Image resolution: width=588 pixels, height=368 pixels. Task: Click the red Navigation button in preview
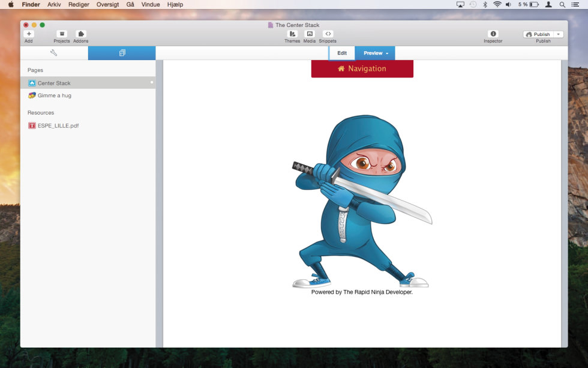[362, 68]
